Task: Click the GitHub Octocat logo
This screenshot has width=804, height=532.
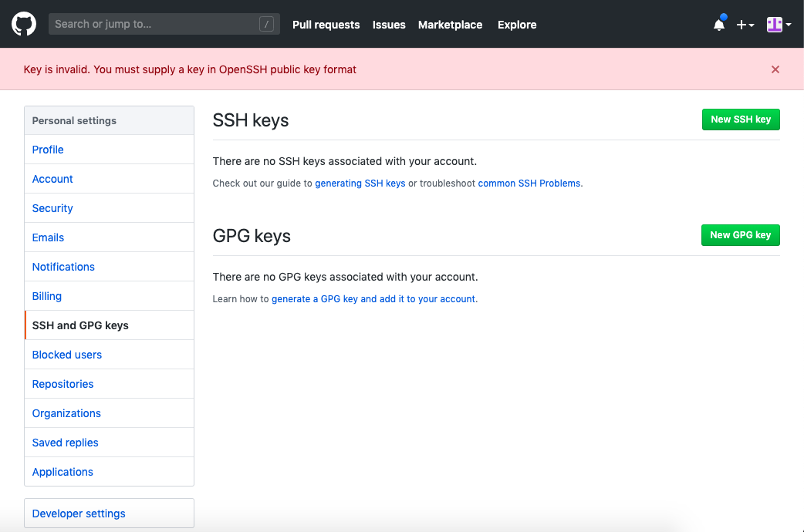Action: (x=24, y=24)
